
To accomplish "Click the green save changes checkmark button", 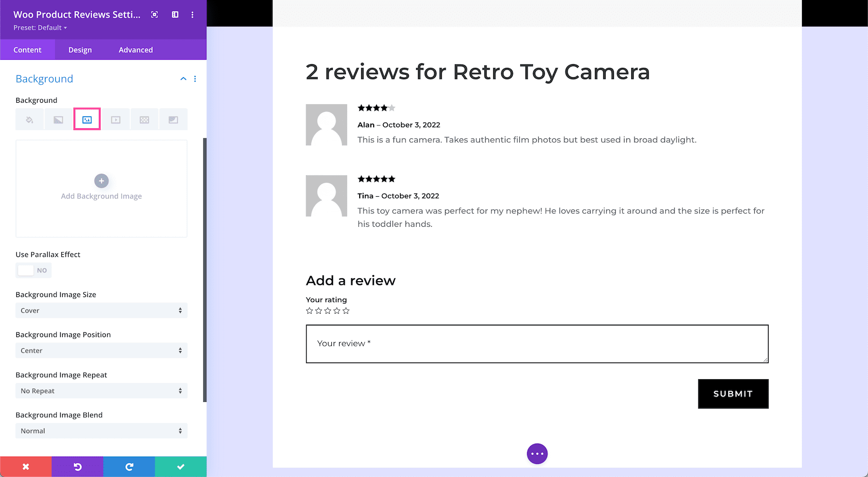I will (181, 466).
